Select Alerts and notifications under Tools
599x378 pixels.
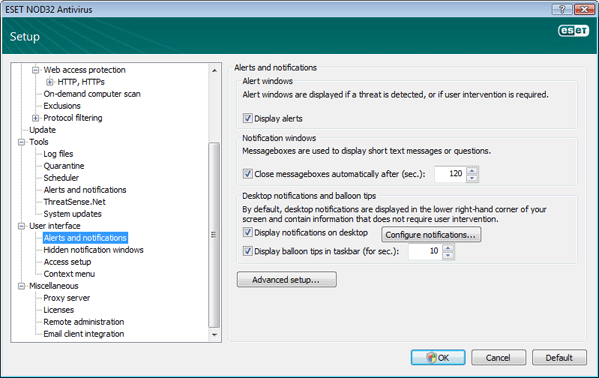[85, 190]
